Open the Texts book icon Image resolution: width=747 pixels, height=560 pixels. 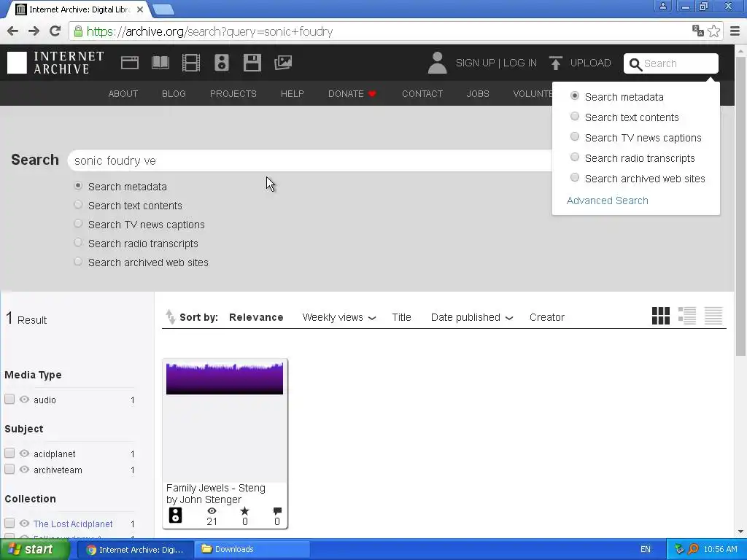[x=160, y=63]
